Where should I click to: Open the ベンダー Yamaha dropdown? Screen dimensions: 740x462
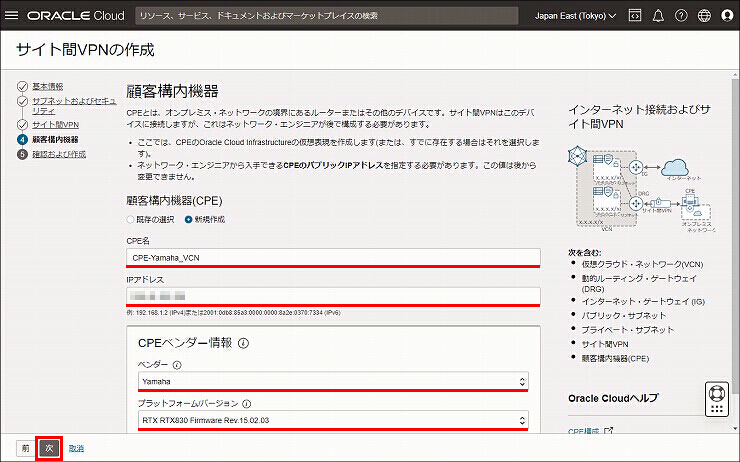click(333, 381)
